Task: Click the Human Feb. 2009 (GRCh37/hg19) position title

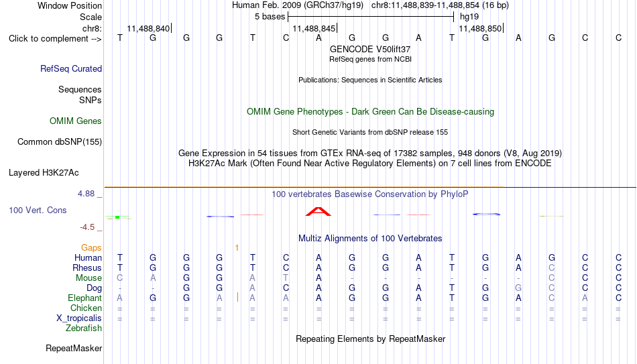Action: (x=298, y=5)
